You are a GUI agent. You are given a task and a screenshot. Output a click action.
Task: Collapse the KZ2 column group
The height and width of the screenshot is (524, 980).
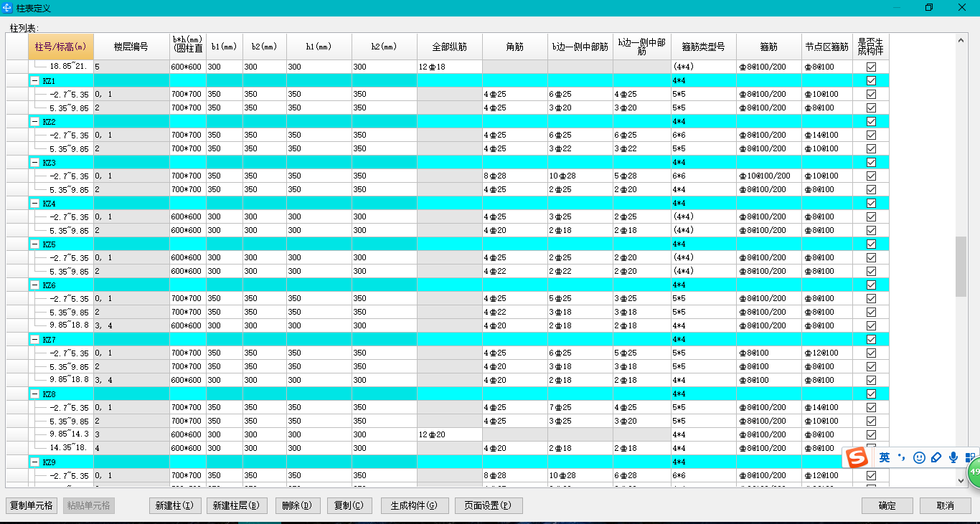(x=34, y=122)
